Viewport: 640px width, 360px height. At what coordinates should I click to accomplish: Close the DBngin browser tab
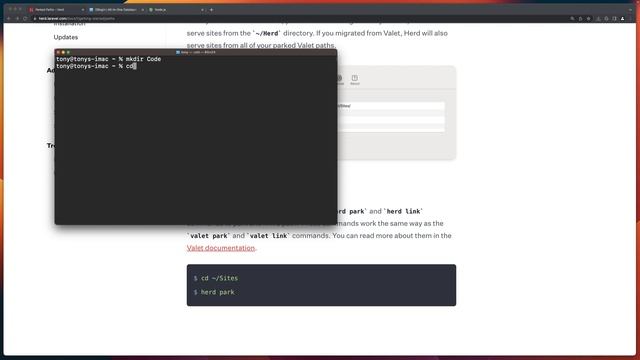142,9
